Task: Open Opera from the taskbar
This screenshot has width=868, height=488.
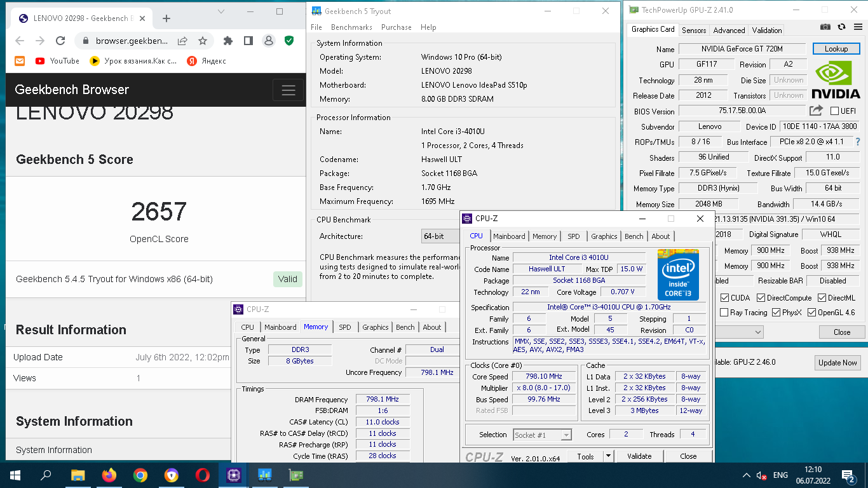Action: [202, 475]
